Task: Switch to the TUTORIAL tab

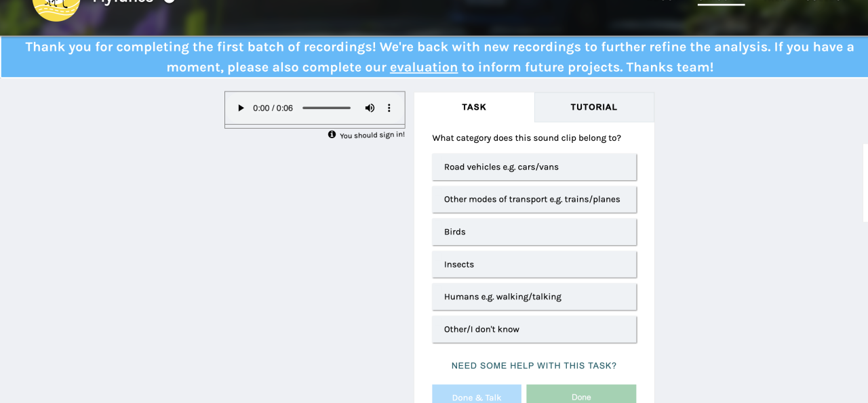Action: tap(594, 107)
